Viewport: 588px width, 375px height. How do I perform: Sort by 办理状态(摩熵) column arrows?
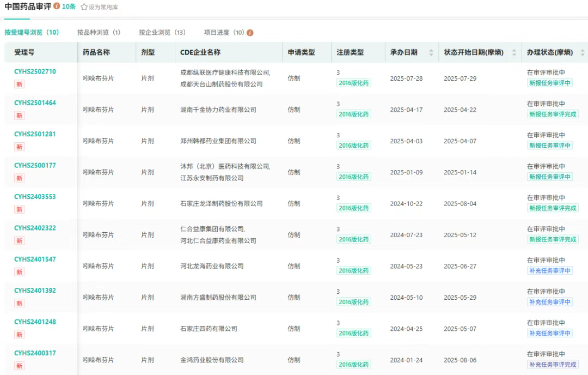click(x=583, y=53)
